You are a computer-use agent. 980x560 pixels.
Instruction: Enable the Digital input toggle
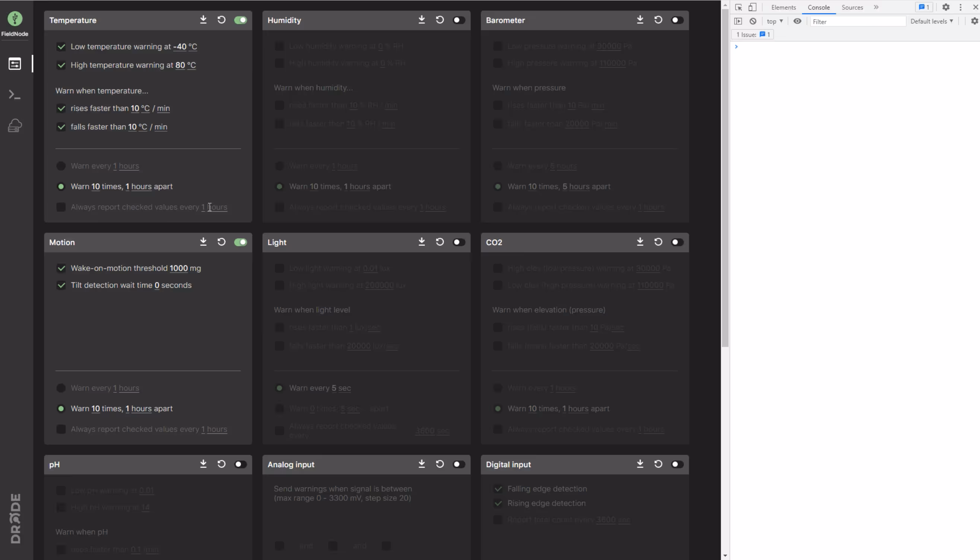(x=678, y=464)
